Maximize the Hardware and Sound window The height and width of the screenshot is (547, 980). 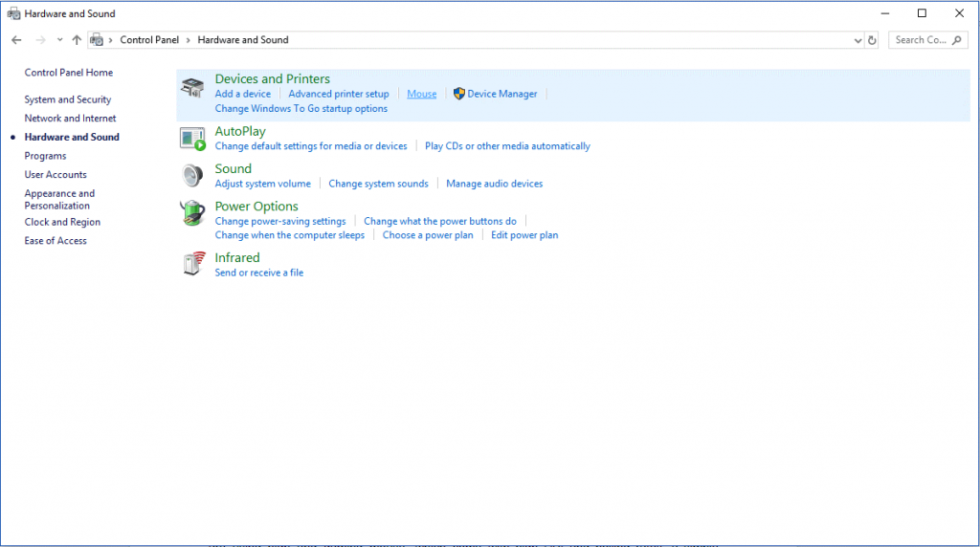pos(922,13)
